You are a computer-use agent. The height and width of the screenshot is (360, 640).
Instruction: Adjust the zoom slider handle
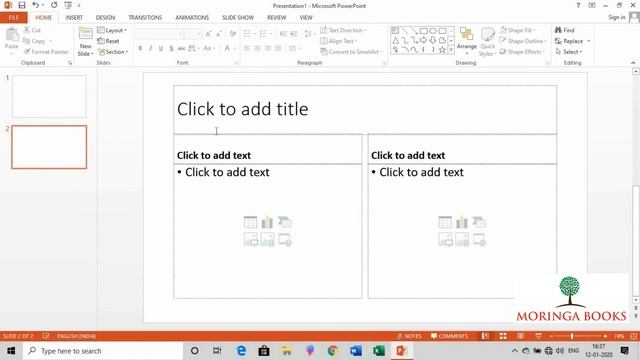[572, 336]
